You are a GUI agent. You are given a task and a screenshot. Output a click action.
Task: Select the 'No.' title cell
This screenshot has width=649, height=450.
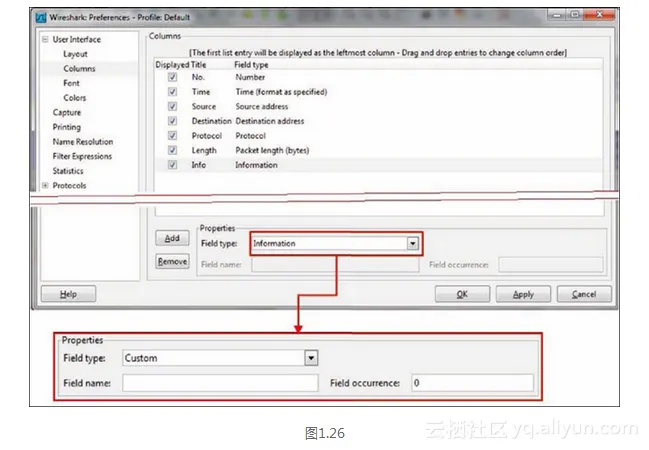click(x=198, y=77)
